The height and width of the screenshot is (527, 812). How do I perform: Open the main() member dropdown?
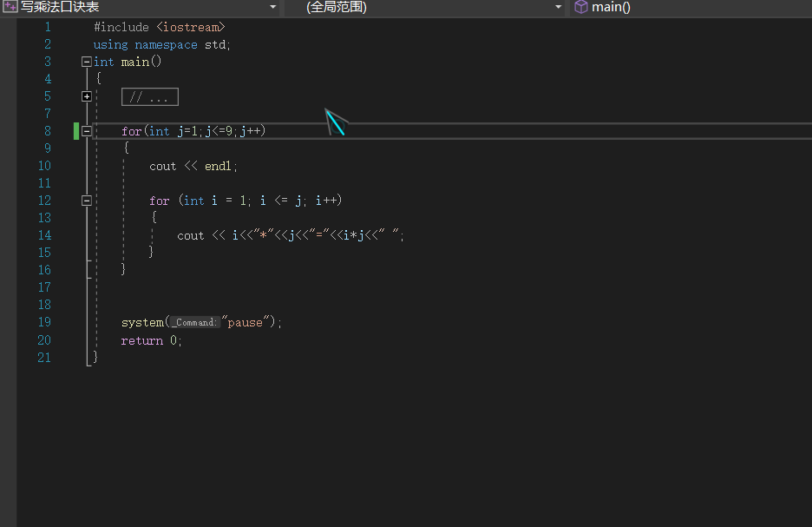click(691, 7)
